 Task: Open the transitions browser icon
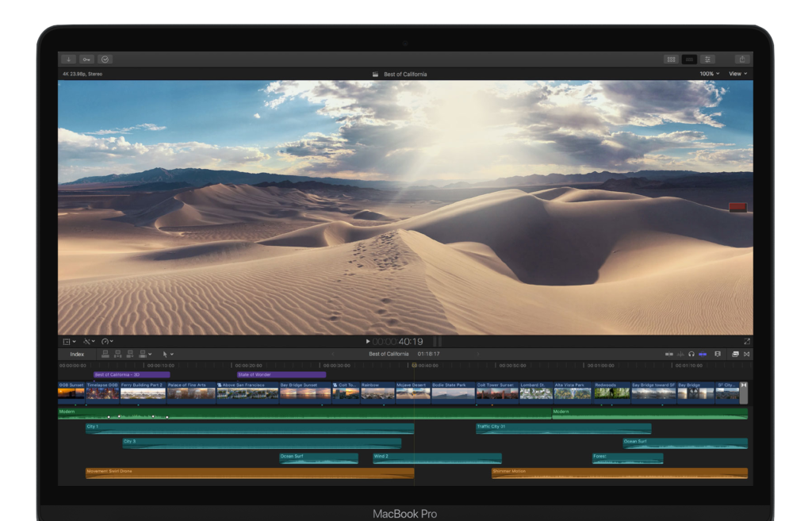pyautogui.click(x=746, y=354)
